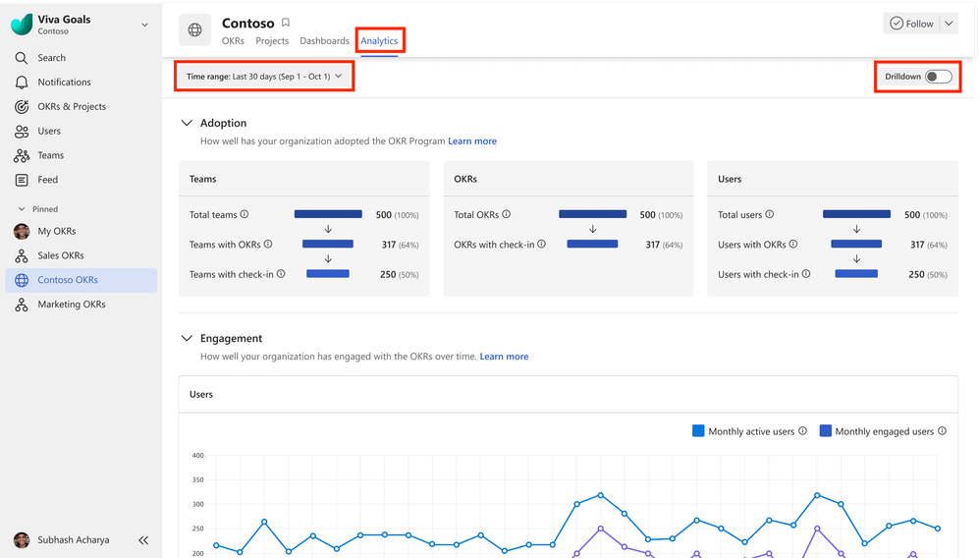Click the Search icon in sidebar
This screenshot has height=558, width=980.
(22, 58)
